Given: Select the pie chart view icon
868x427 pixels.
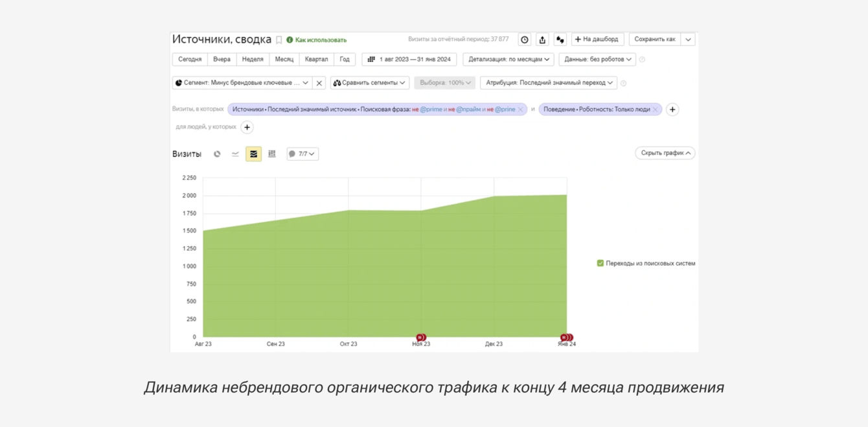Looking at the screenshot, I should point(217,154).
